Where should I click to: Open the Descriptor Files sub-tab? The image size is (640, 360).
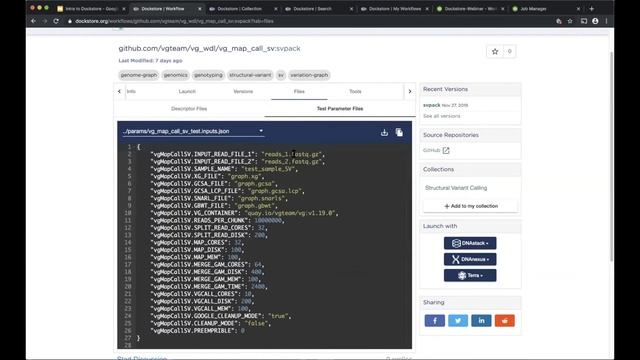[x=189, y=109]
